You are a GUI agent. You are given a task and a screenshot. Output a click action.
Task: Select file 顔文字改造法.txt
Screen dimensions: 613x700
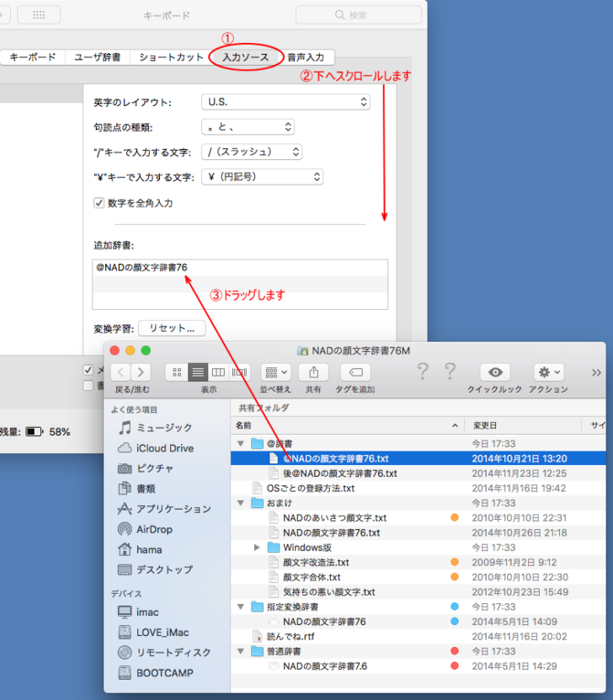418,563
